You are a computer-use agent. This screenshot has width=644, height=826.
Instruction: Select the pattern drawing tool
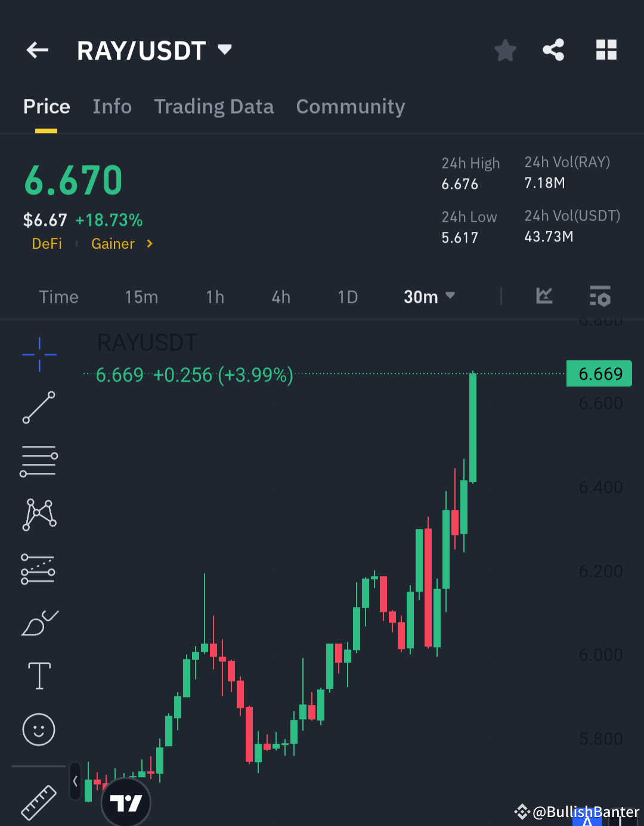click(x=38, y=514)
